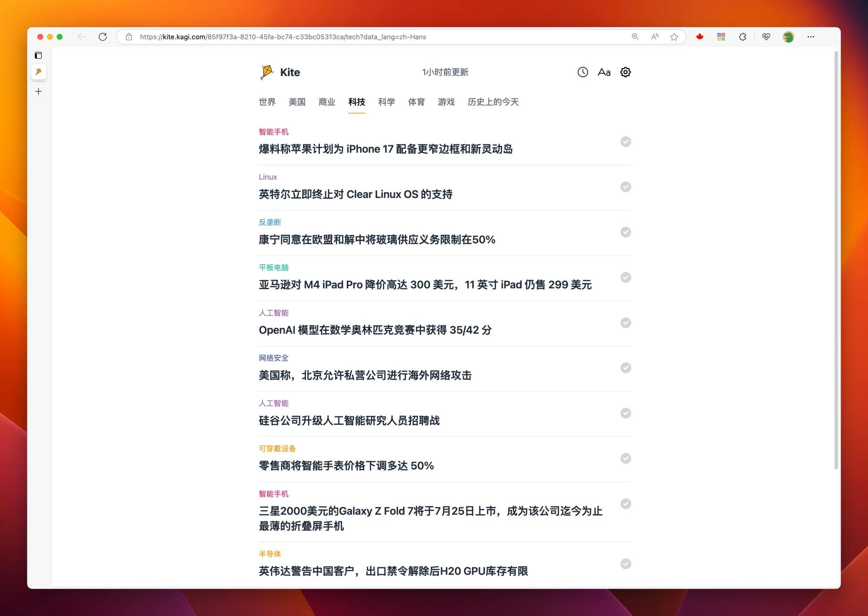Click the Kite logo icon
The height and width of the screenshot is (616, 868).
coord(266,72)
